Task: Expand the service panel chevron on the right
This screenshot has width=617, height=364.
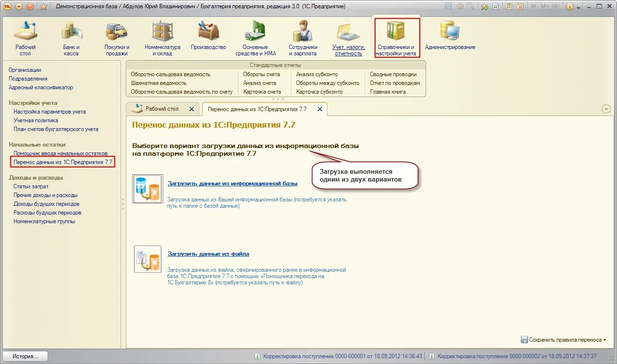Action: tap(606, 109)
